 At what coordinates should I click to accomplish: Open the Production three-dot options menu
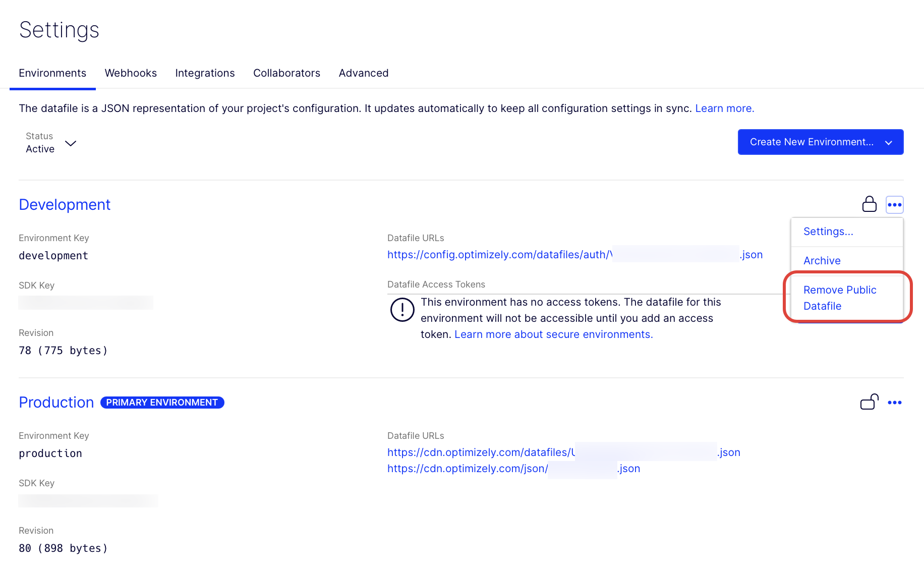pyautogui.click(x=894, y=403)
